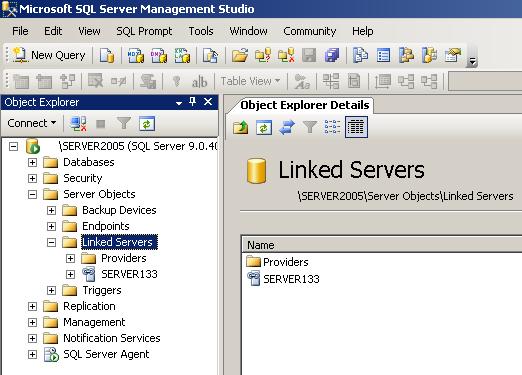Expand the SQL Server Agent node
Viewport: 522px width, 375px height.
pyautogui.click(x=32, y=354)
